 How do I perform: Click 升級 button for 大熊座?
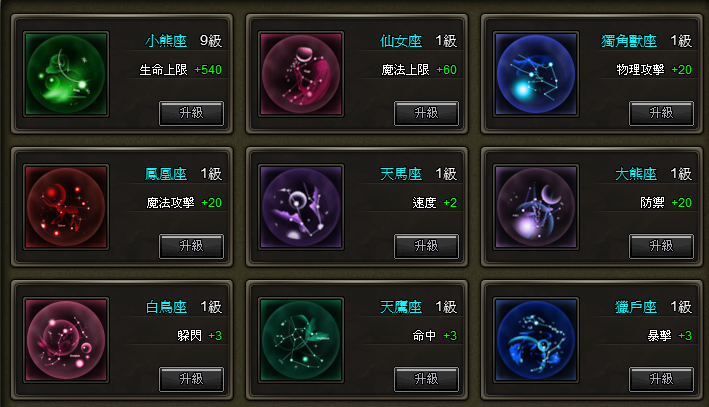[x=661, y=246]
